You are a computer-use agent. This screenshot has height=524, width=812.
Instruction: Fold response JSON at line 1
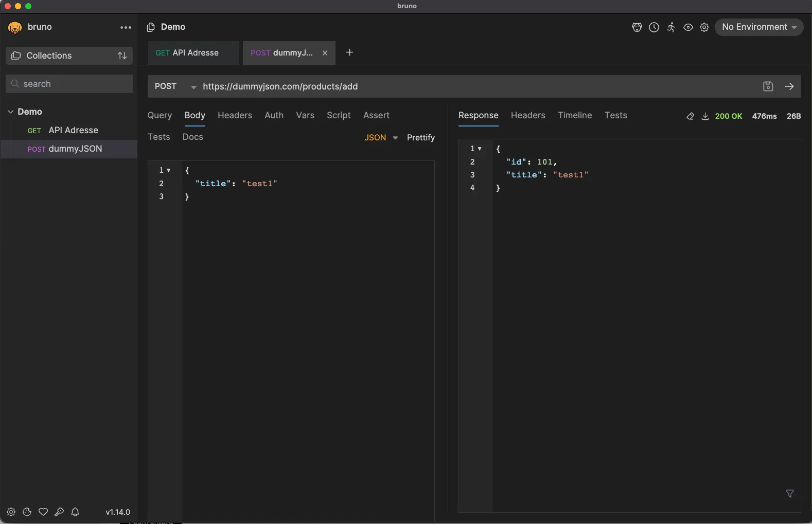click(x=480, y=149)
